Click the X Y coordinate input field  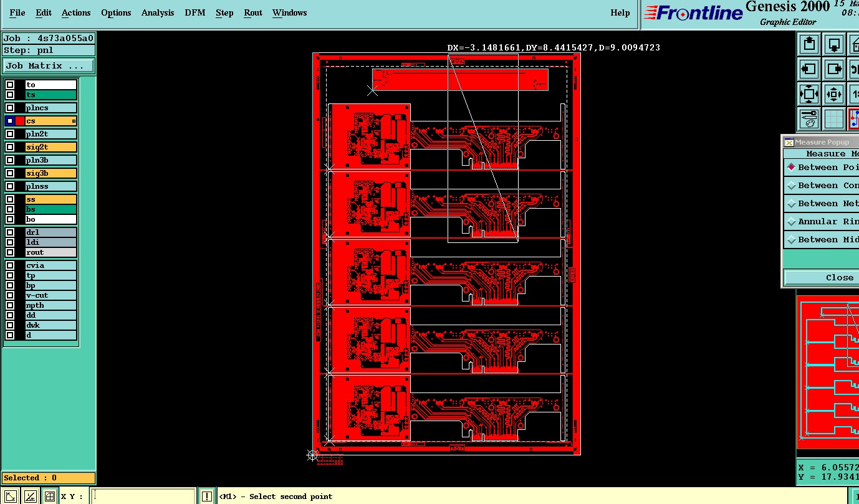point(143,497)
